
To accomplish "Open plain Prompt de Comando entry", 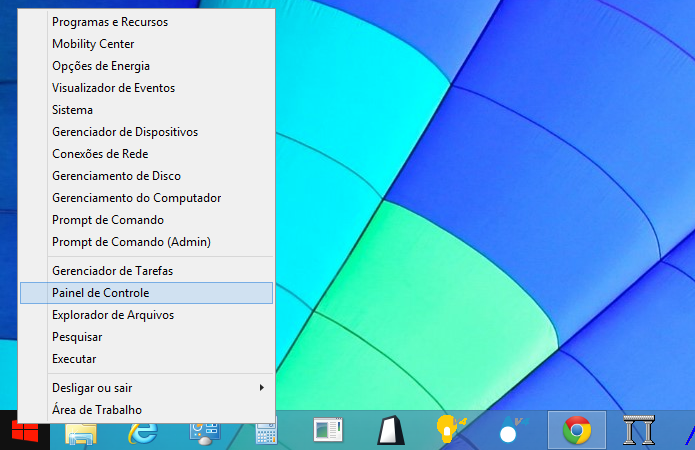I will tap(146, 220).
